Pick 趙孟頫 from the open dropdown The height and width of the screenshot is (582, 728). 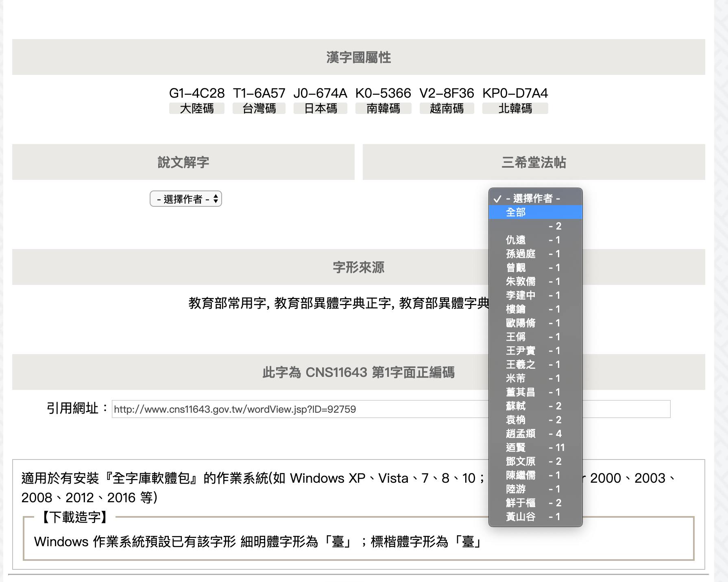coord(521,433)
